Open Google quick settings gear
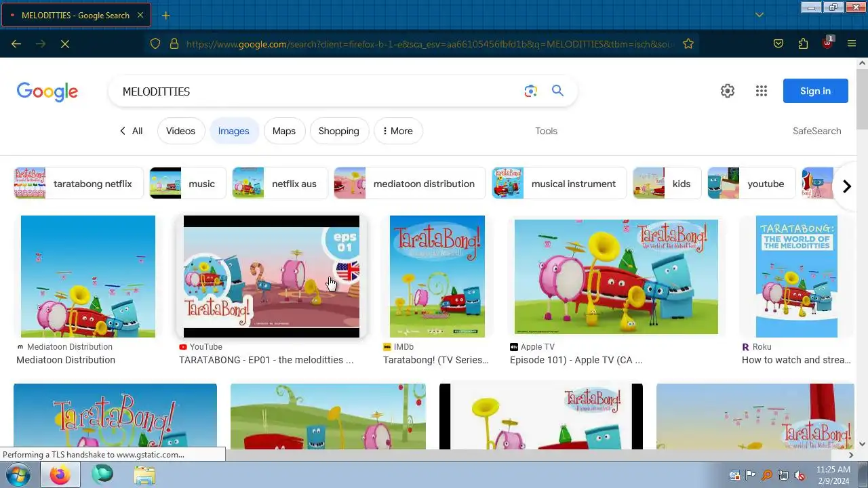The width and height of the screenshot is (868, 488). 728,91
